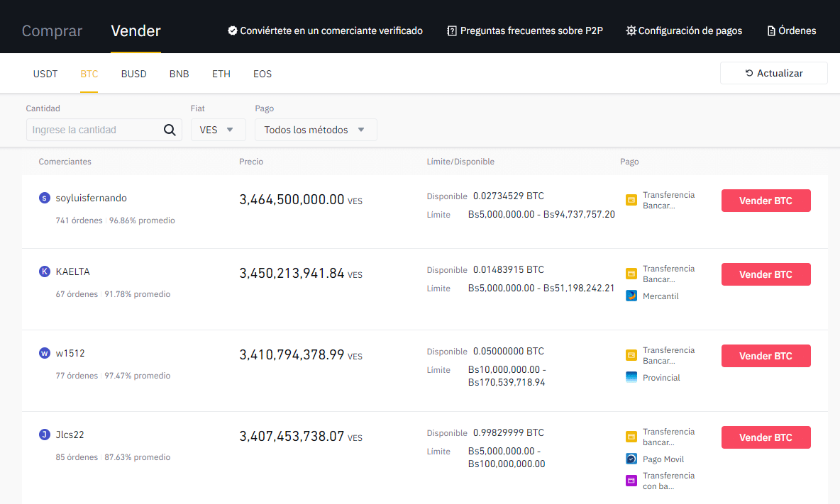Click the P2P FAQ question mark icon
Viewport: 840px width, 504px height.
[x=452, y=31]
